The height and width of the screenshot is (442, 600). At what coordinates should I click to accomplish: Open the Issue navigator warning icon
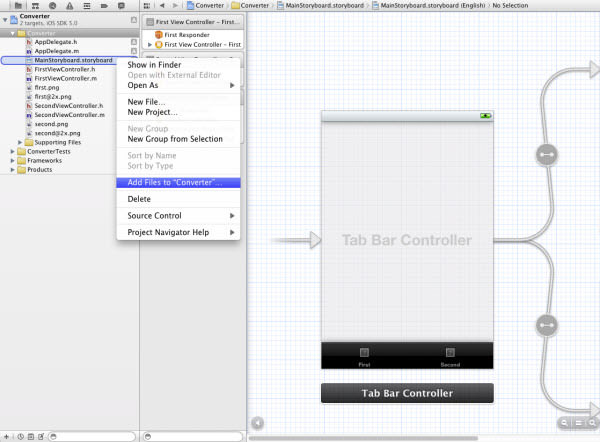pos(70,5)
